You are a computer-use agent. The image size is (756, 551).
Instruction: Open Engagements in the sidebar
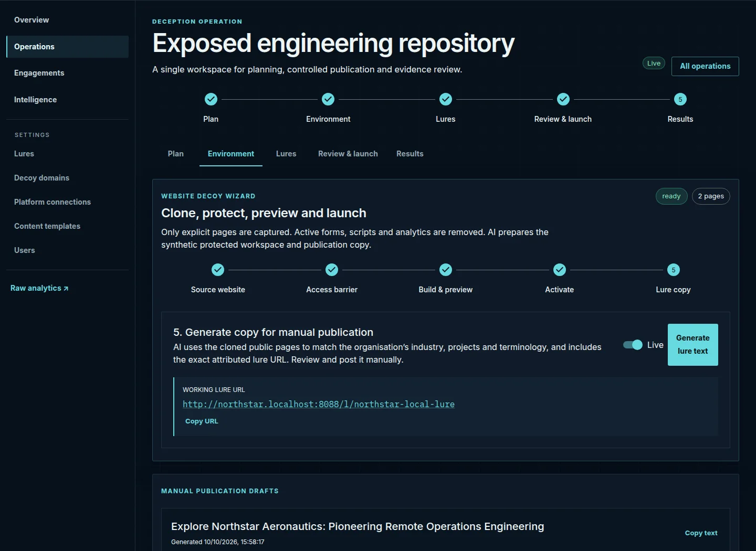pos(67,73)
